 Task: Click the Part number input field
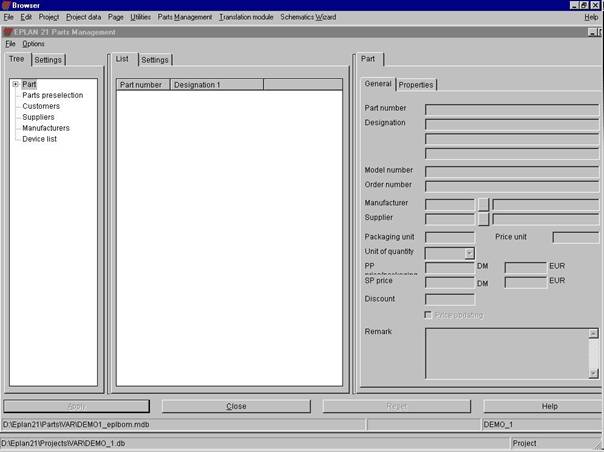pyautogui.click(x=511, y=109)
